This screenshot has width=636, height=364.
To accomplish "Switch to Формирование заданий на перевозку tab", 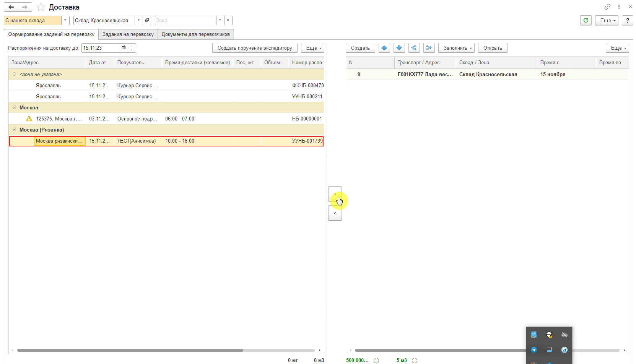I will 51,34.
